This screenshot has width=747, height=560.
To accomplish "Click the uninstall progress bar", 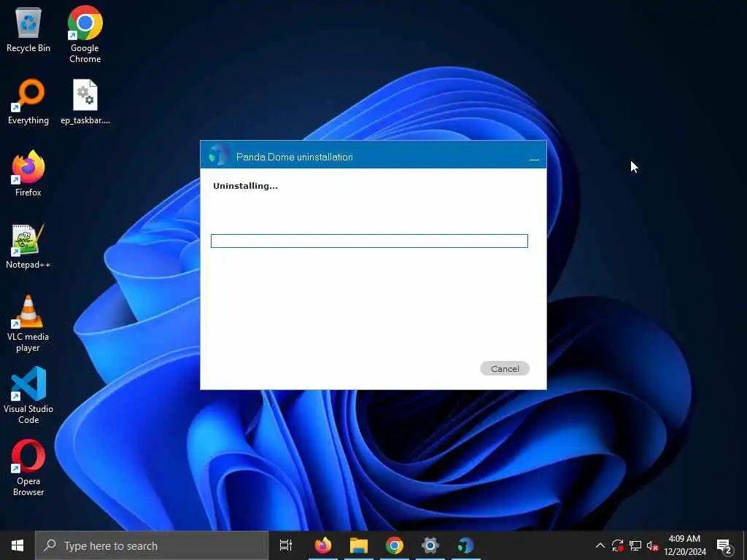I will [x=369, y=241].
